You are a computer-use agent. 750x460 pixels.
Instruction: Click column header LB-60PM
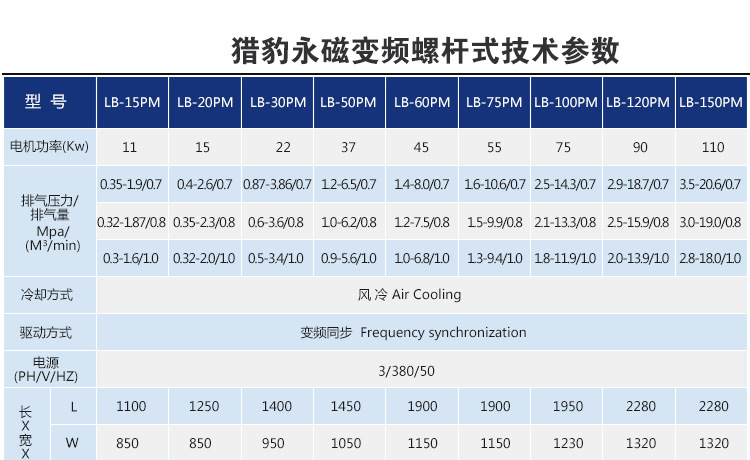(x=422, y=102)
